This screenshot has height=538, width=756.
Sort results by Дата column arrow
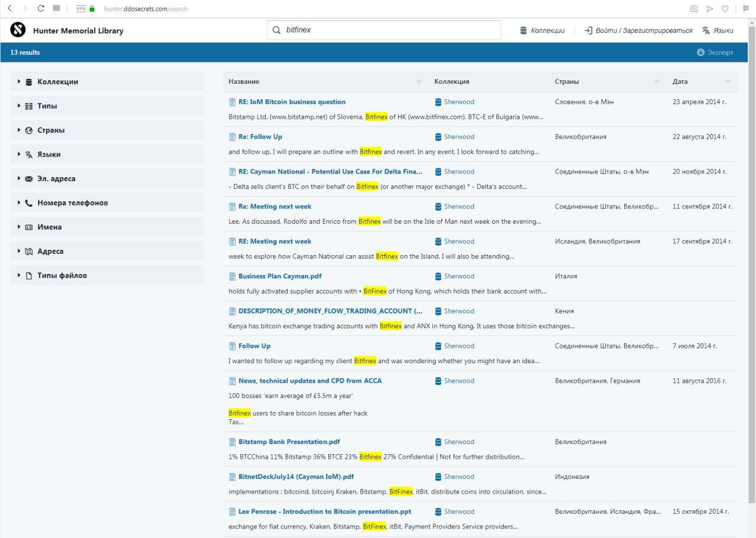(728, 82)
